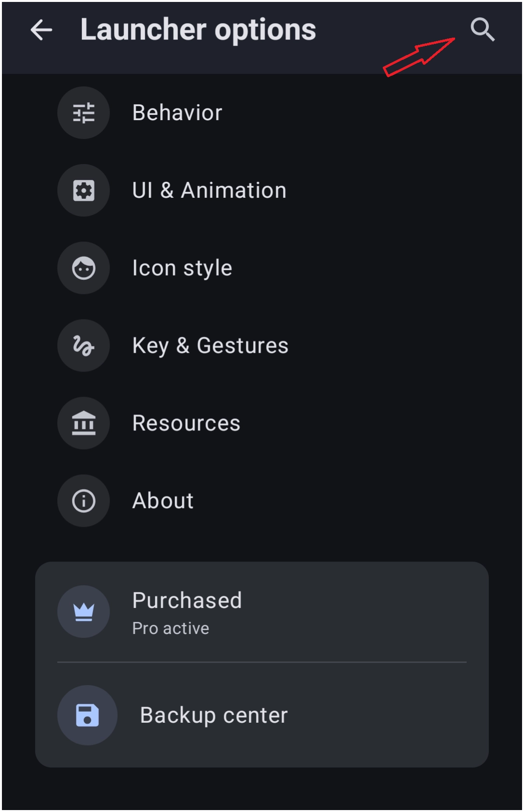This screenshot has height=812, width=524.
Task: Tap the Behavior sliders icon
Action: point(83,113)
